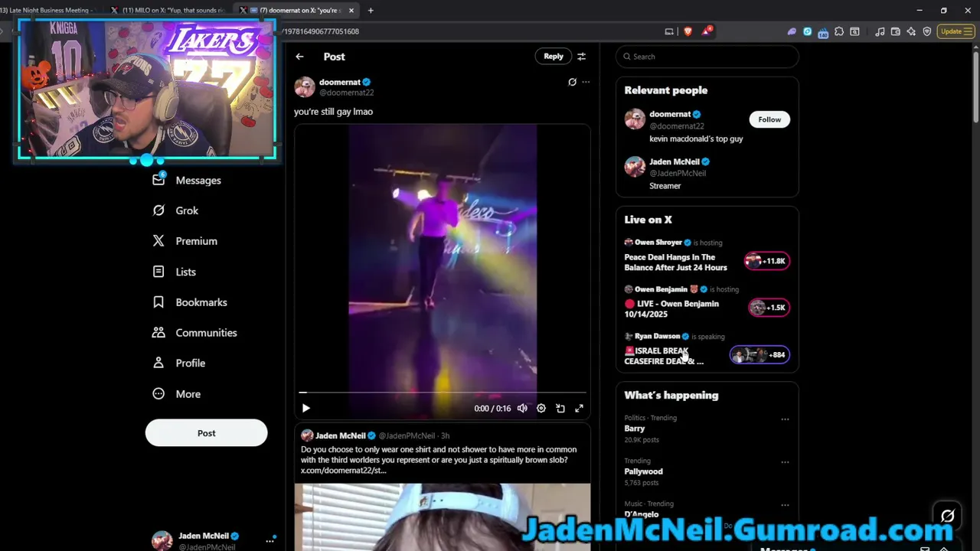Seek on the video progress bar
980x551 pixels.
[443, 393]
